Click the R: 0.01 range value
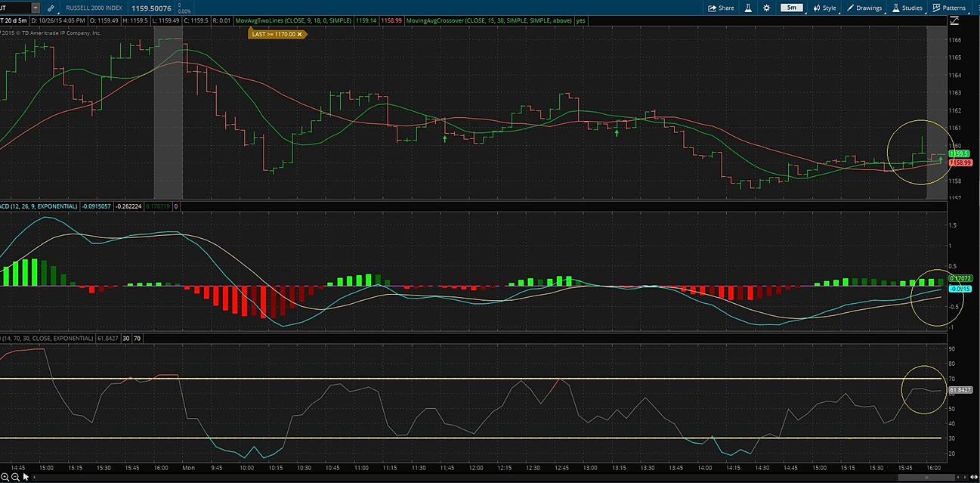The height and width of the screenshot is (483, 980). coord(221,21)
